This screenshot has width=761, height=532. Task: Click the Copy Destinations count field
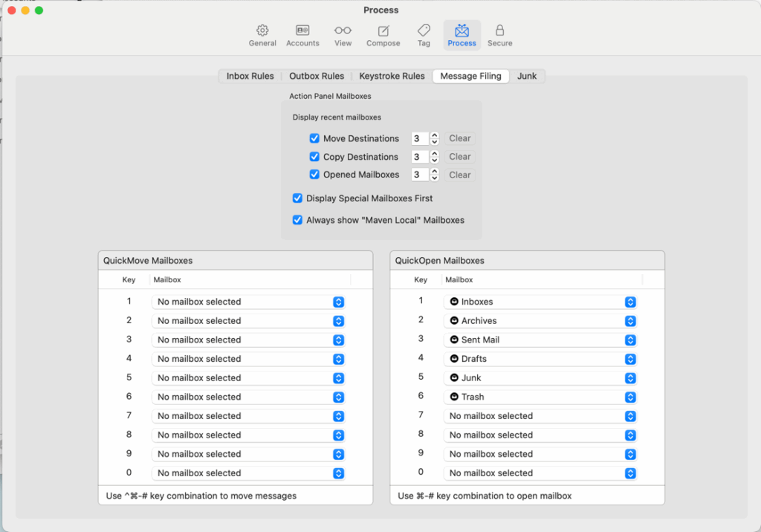tap(420, 157)
